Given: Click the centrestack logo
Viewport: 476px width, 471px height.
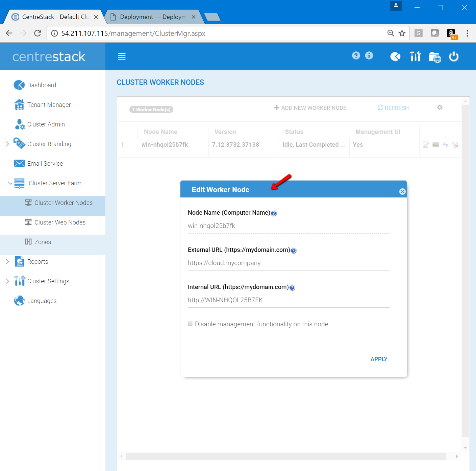Looking at the screenshot, I should pyautogui.click(x=49, y=56).
